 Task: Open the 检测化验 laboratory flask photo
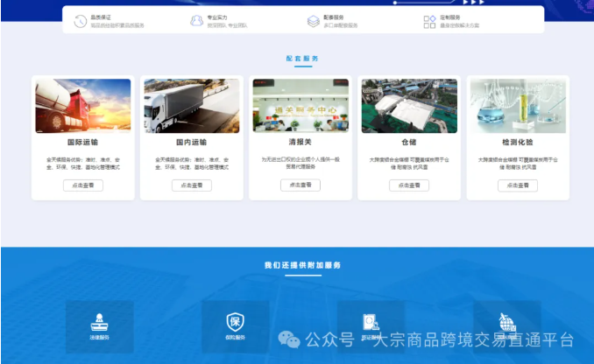518,106
